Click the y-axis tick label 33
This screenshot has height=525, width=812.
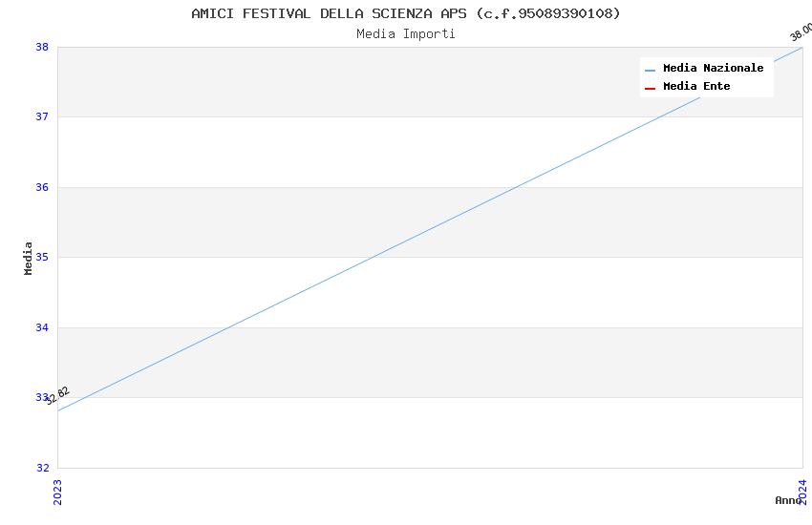42,397
